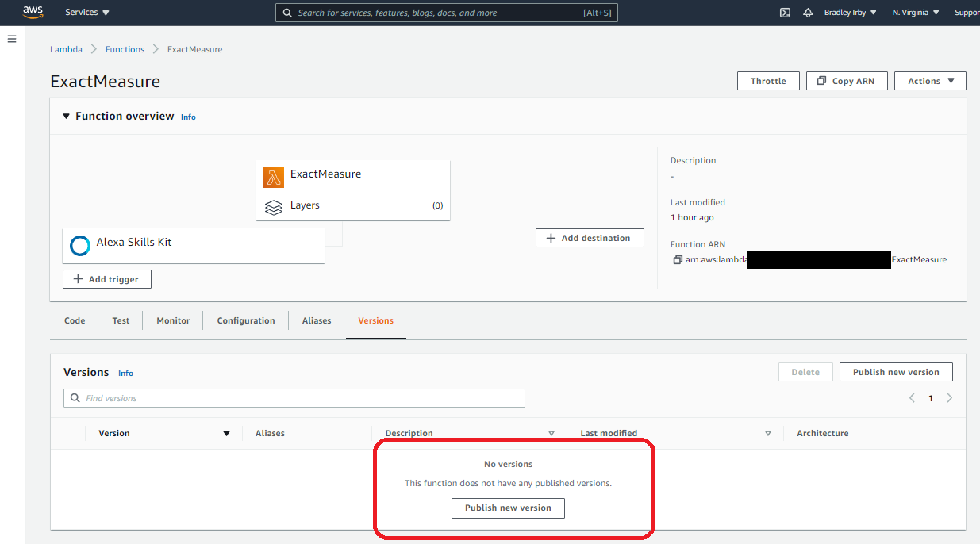Open the Actions dropdown
This screenshot has width=980, height=544.
(930, 81)
